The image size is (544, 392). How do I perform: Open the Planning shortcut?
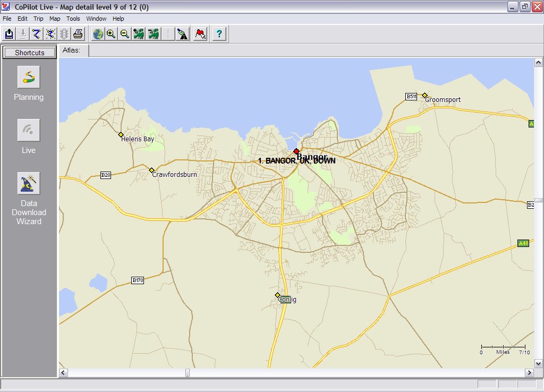pyautogui.click(x=29, y=77)
